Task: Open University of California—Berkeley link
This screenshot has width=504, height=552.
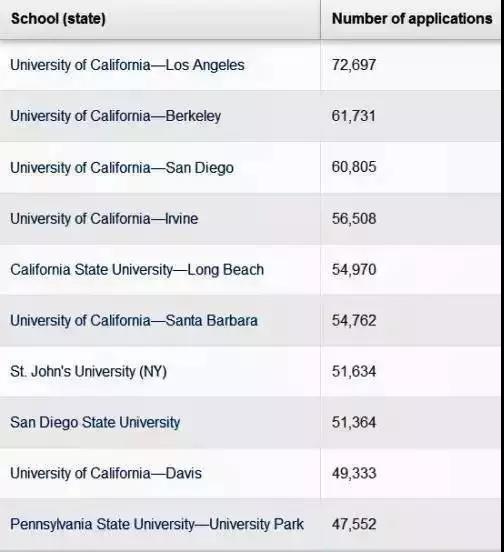Action: [115, 116]
